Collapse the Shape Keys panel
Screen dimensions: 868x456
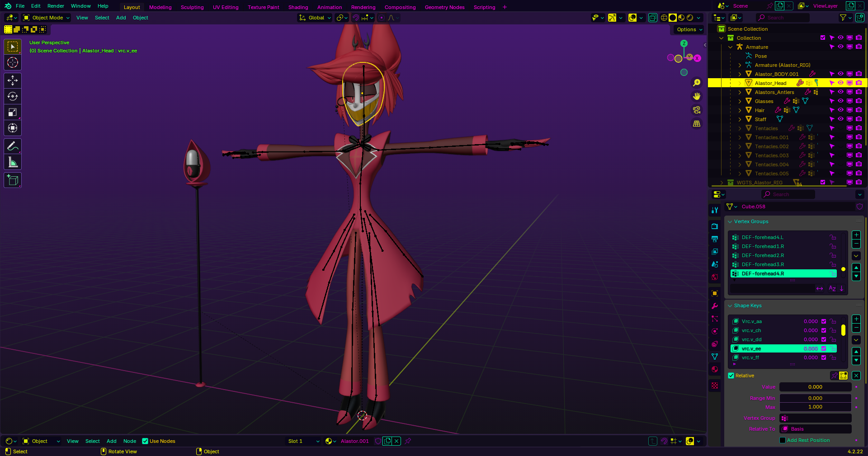(730, 306)
